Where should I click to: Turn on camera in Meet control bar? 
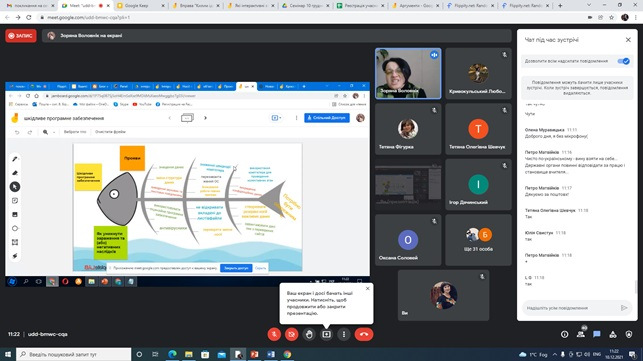[292, 334]
